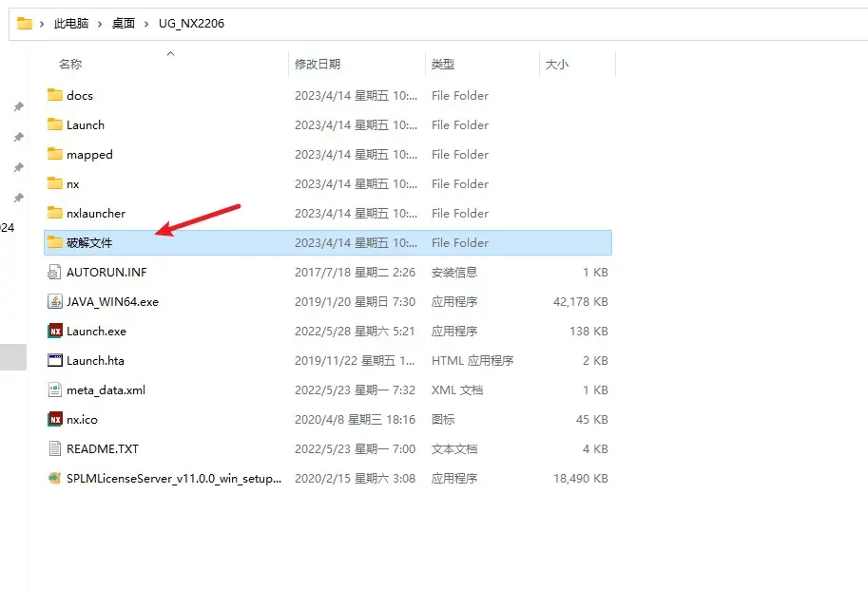Click the 42,178 KB size value
The image size is (868, 589).
click(x=581, y=302)
